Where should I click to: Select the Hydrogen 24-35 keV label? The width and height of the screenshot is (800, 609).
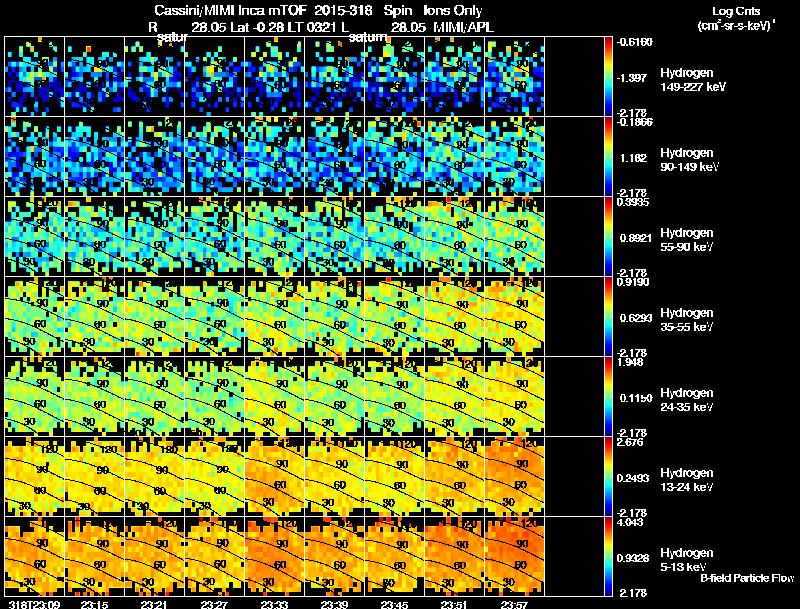coord(687,400)
